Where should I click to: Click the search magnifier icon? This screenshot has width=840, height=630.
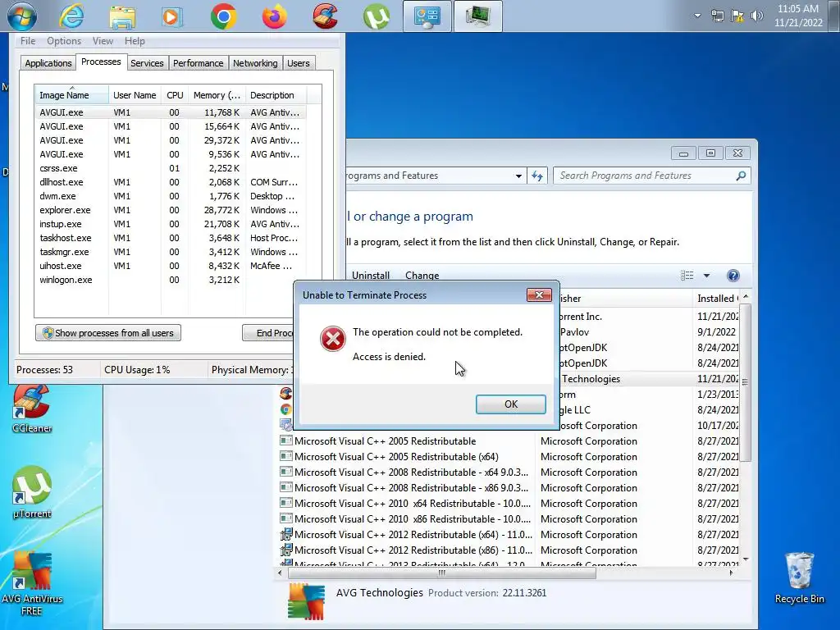[x=741, y=176]
